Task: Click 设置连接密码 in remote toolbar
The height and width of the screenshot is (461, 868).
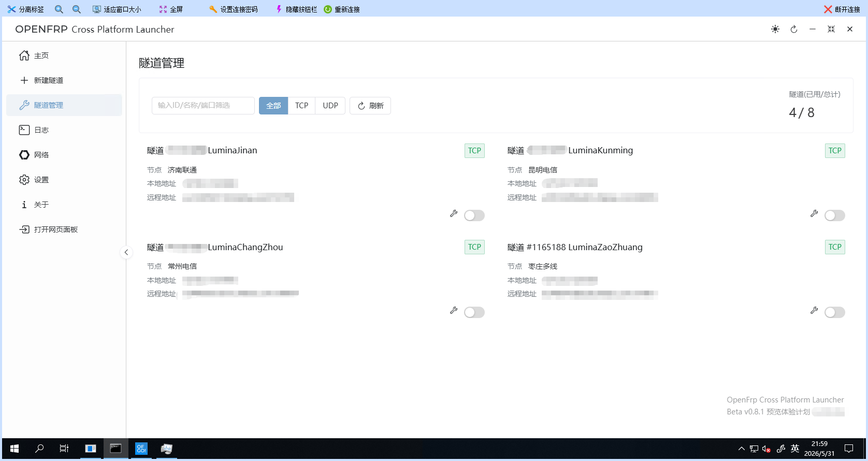Action: click(x=233, y=9)
